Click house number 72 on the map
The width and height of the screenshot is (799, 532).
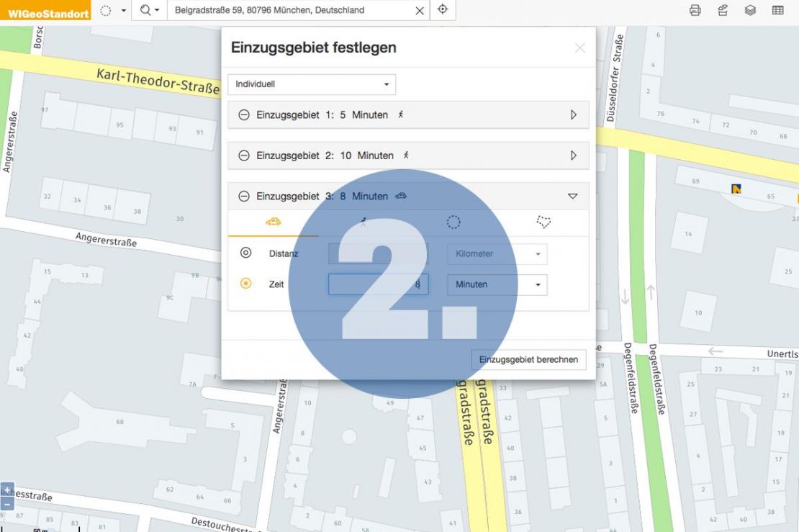726,125
